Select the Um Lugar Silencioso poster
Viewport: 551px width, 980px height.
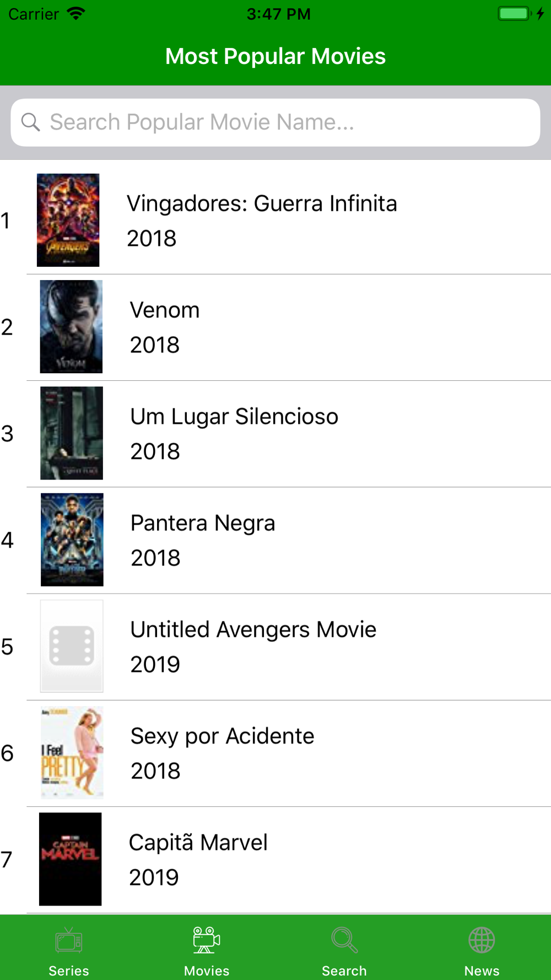[72, 433]
